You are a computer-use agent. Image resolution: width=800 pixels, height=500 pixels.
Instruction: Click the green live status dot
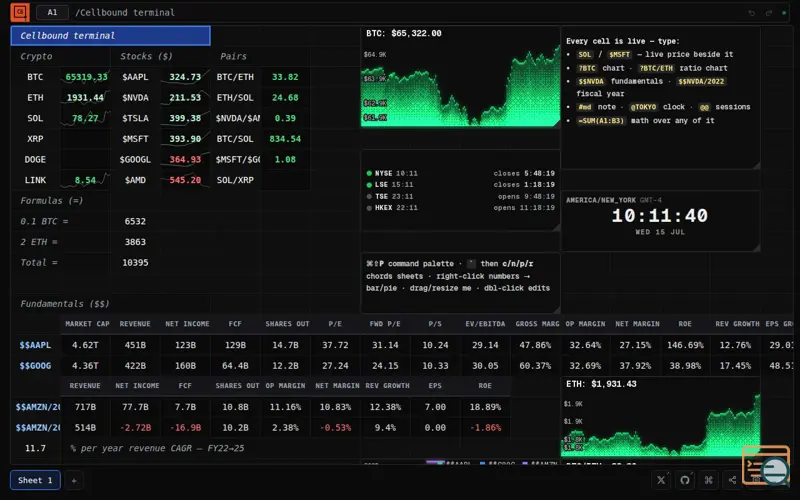[784, 13]
